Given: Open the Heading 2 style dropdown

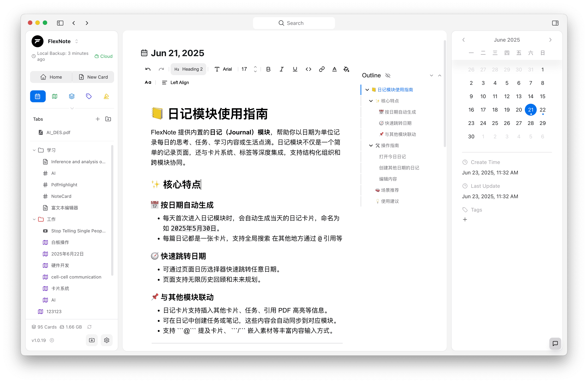Looking at the screenshot, I should pyautogui.click(x=188, y=69).
